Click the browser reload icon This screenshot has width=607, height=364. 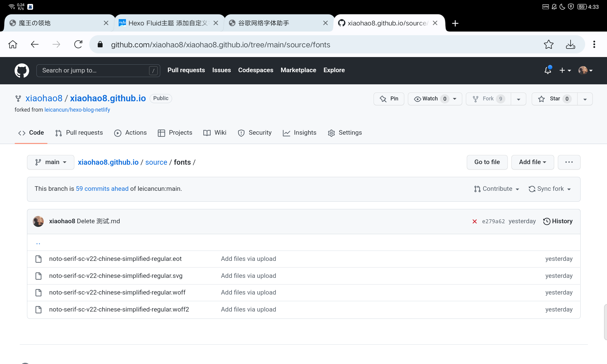coord(78,45)
